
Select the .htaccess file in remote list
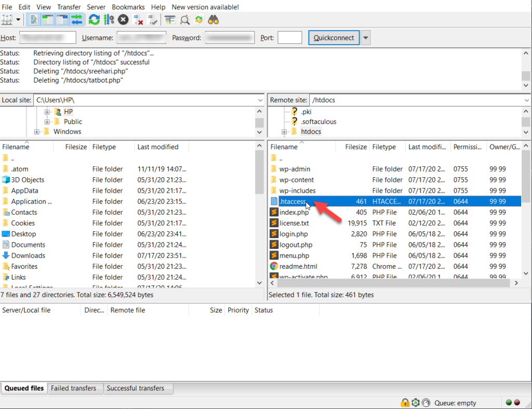395,201
